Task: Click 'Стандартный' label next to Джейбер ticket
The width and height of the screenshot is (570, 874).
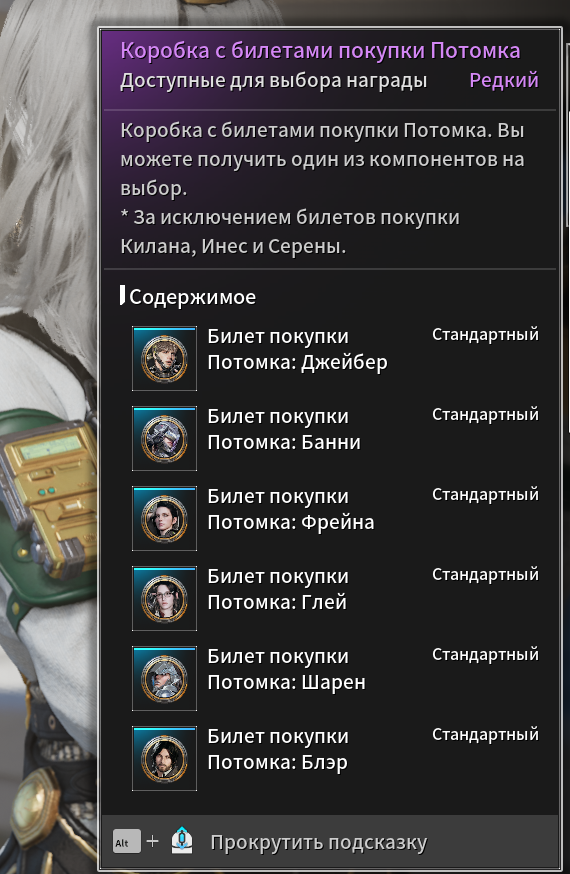Action: click(485, 334)
